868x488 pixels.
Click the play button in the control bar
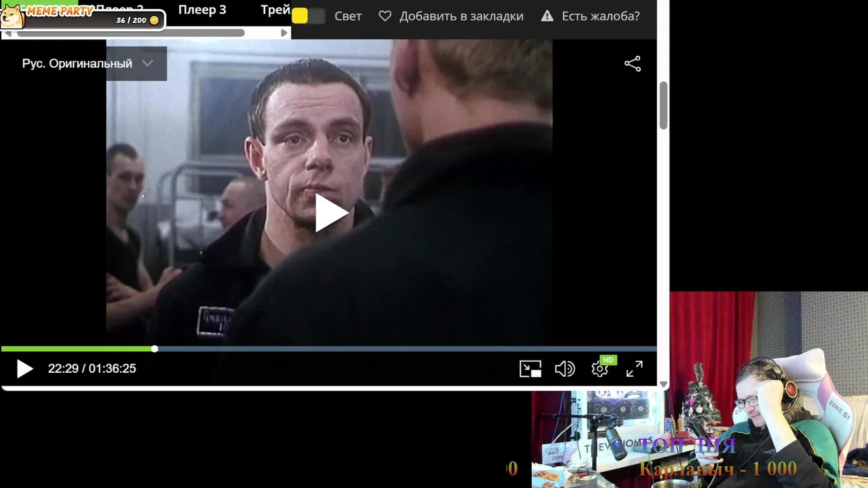tap(24, 369)
